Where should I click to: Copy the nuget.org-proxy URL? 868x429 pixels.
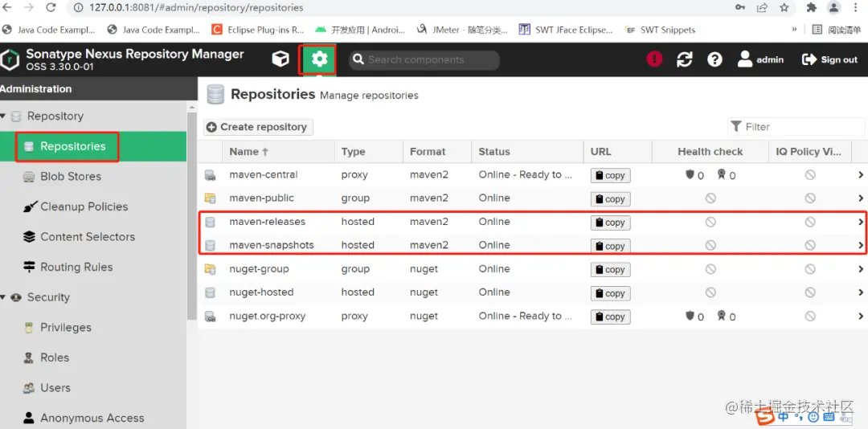[610, 317]
